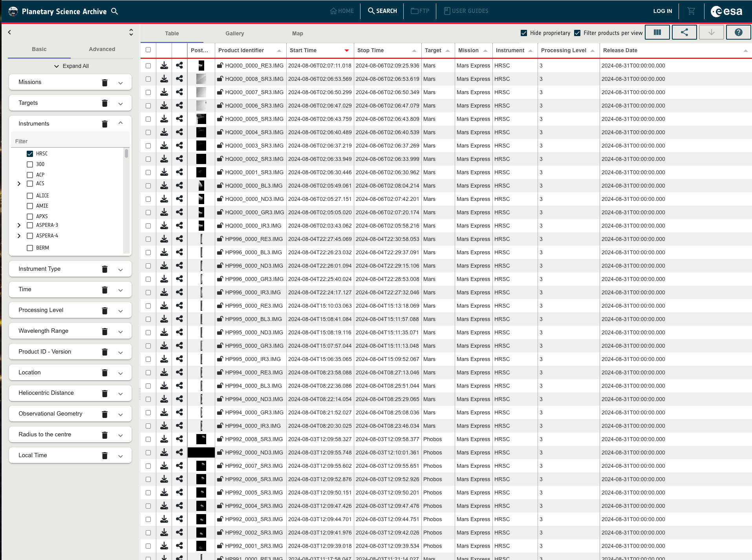Uncheck the HRSC instrument checkbox
Viewport: 752px width, 560px height.
click(x=30, y=154)
